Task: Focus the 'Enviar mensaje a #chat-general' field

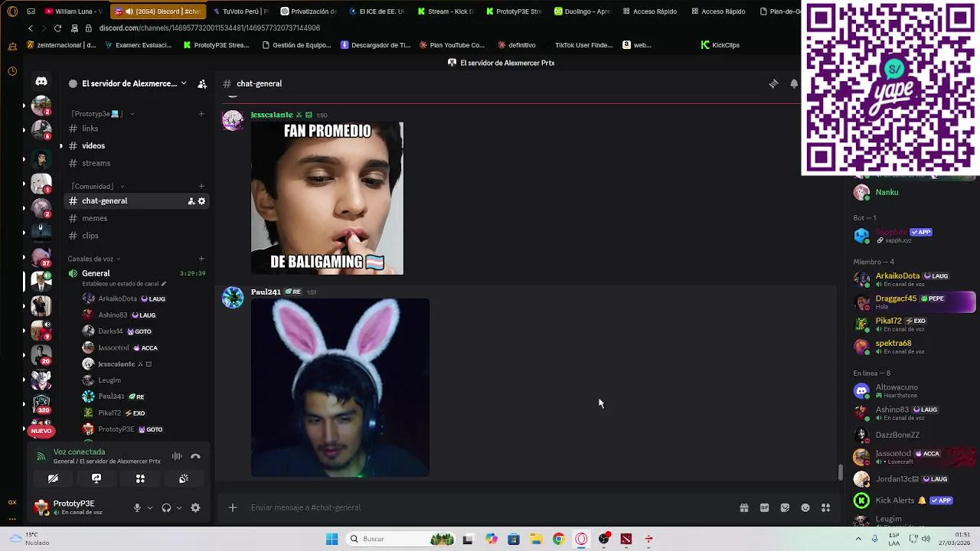Action: pyautogui.click(x=490, y=507)
